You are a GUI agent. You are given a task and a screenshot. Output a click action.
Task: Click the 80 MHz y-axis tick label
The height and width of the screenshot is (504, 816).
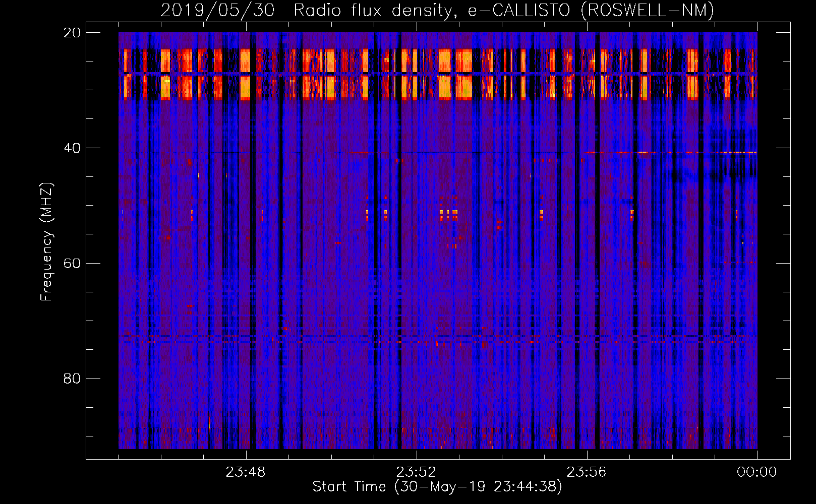pos(72,379)
